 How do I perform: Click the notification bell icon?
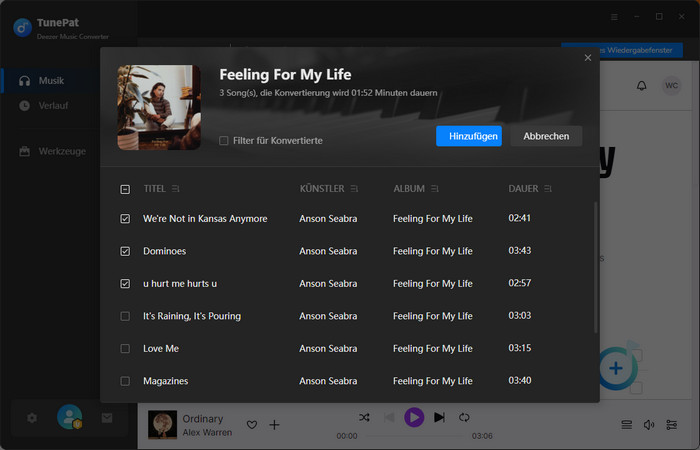point(641,86)
